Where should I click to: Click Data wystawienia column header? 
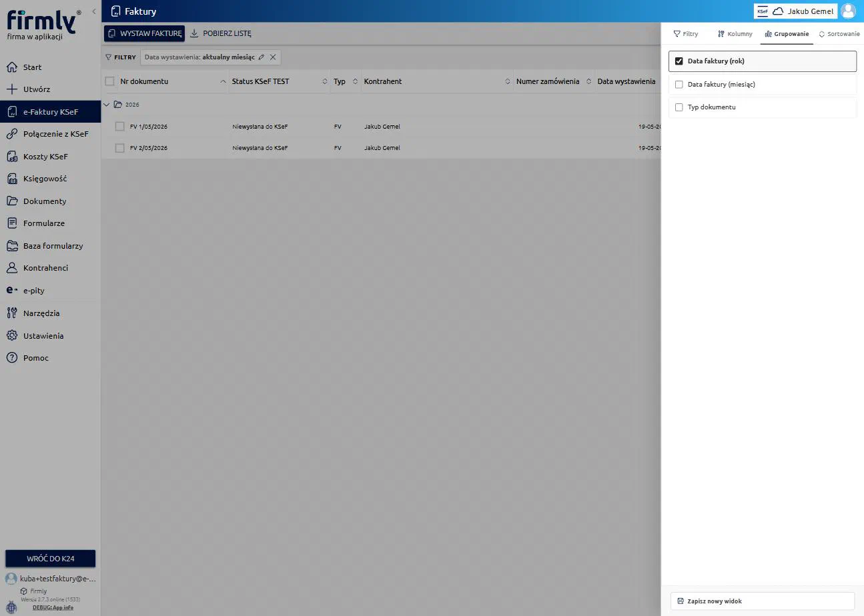tap(626, 81)
